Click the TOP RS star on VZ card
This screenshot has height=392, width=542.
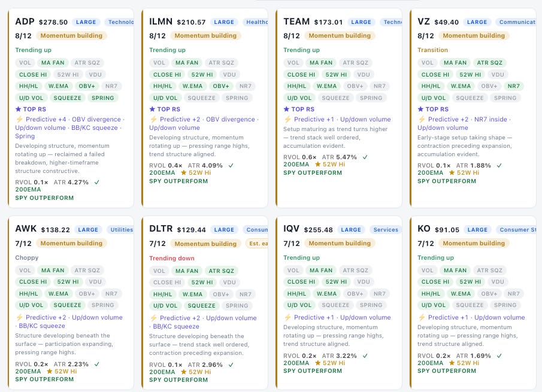pyautogui.click(x=420, y=109)
